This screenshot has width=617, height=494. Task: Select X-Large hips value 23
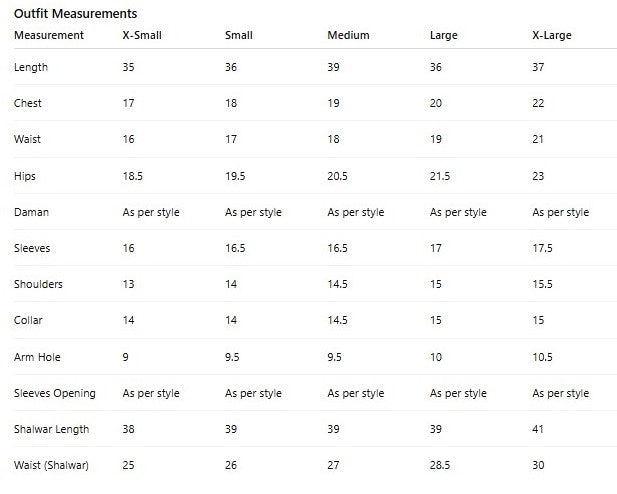[539, 176]
